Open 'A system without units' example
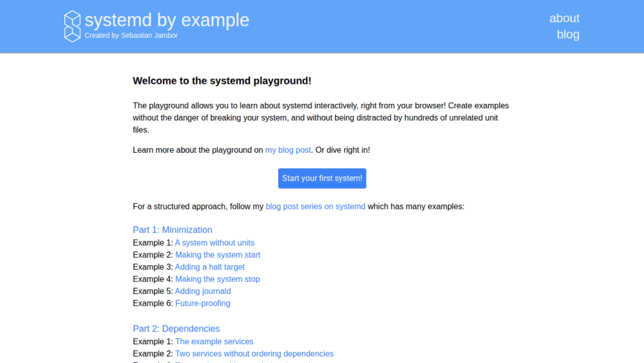The width and height of the screenshot is (644, 363). click(215, 243)
